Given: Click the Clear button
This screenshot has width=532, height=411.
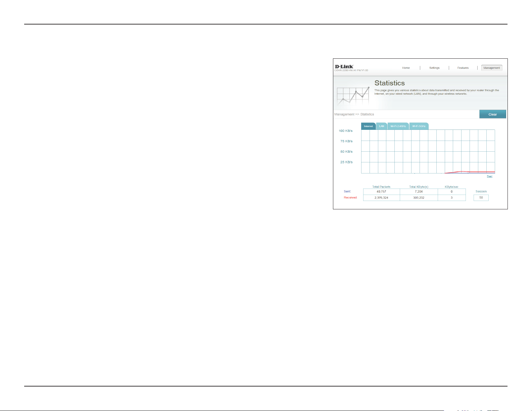Looking at the screenshot, I should pyautogui.click(x=493, y=114).
